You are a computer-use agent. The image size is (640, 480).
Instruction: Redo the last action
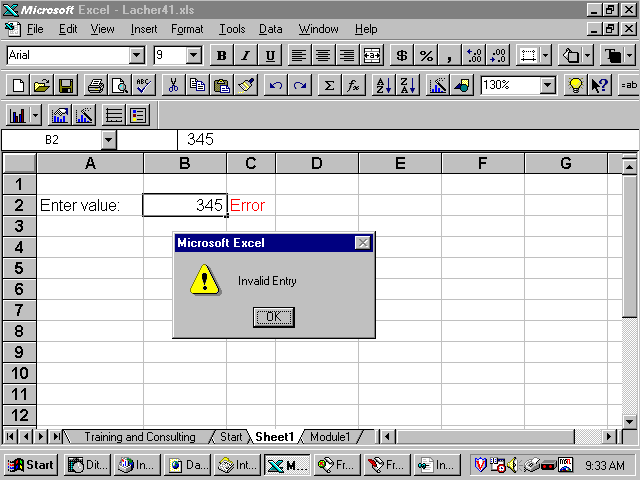point(300,85)
